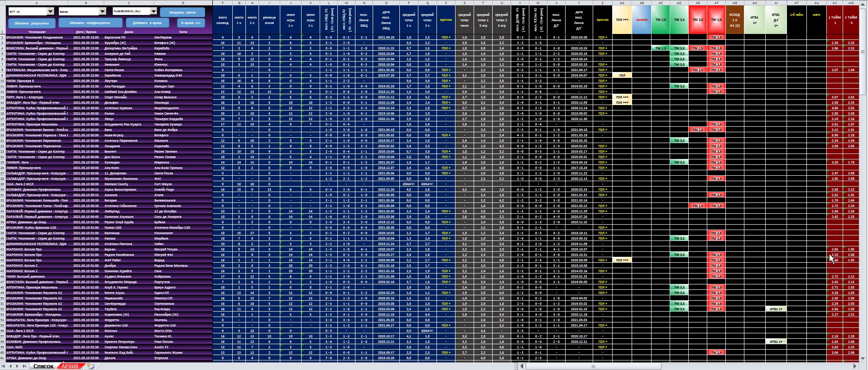Select the Ньюэллс Олд Бойс cell
868x370 pixels.
(129, 352)
